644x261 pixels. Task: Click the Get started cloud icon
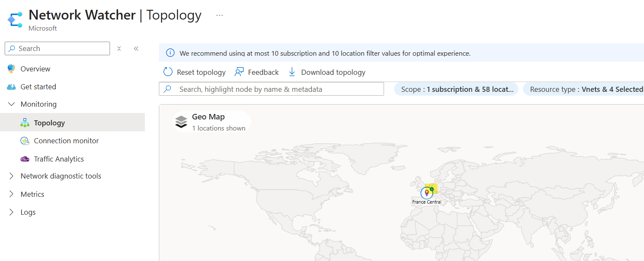coord(11,87)
